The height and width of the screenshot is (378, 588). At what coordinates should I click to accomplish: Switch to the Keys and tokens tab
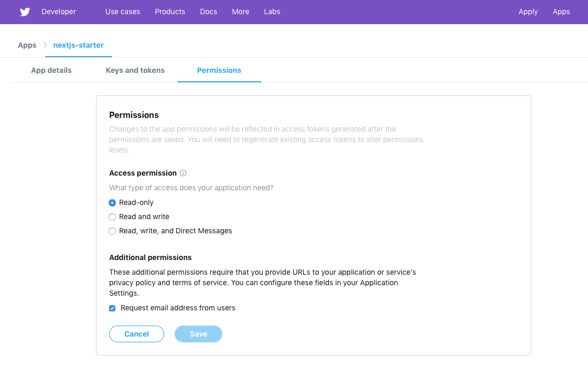click(135, 70)
